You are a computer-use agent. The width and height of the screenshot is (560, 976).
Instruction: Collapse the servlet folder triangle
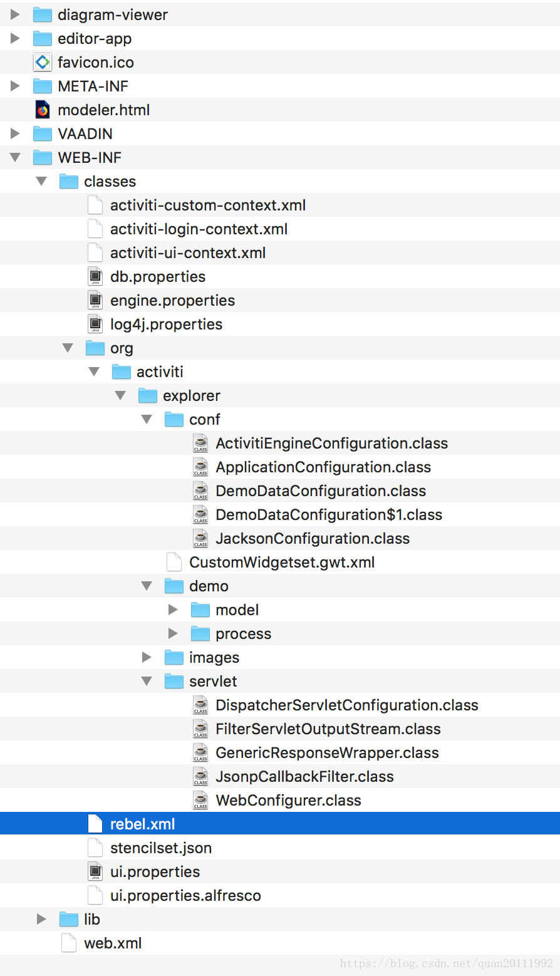(147, 681)
